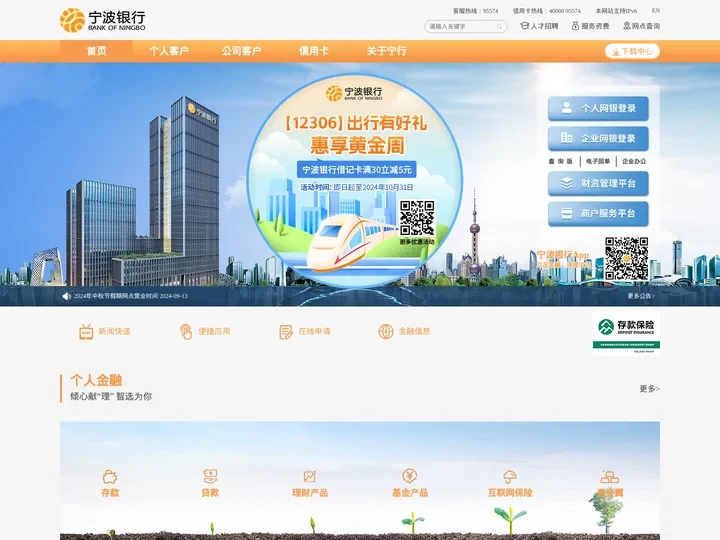Click the 下载中心 download center button

coord(632,51)
